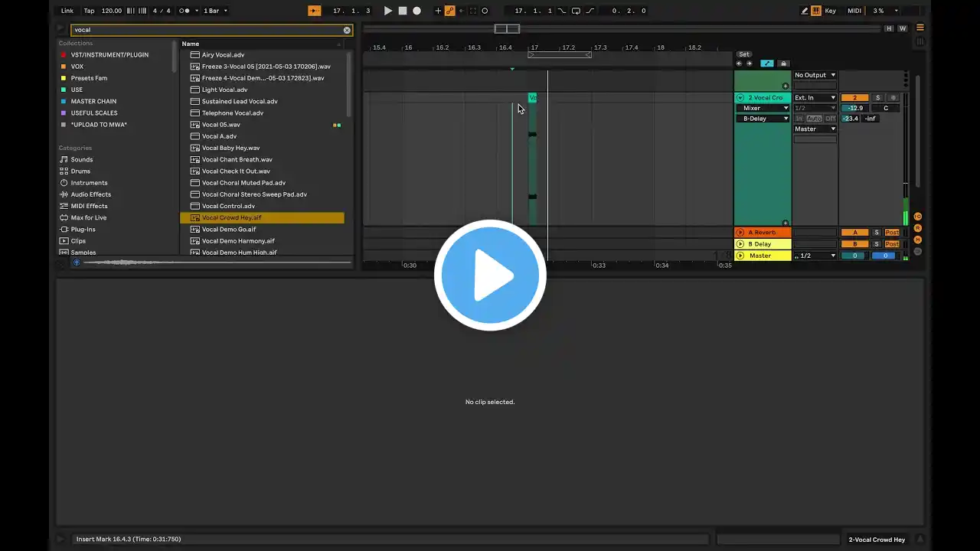Screen dimensions: 980x551
Task: Open the Ext. In input dropdown
Action: point(815,98)
